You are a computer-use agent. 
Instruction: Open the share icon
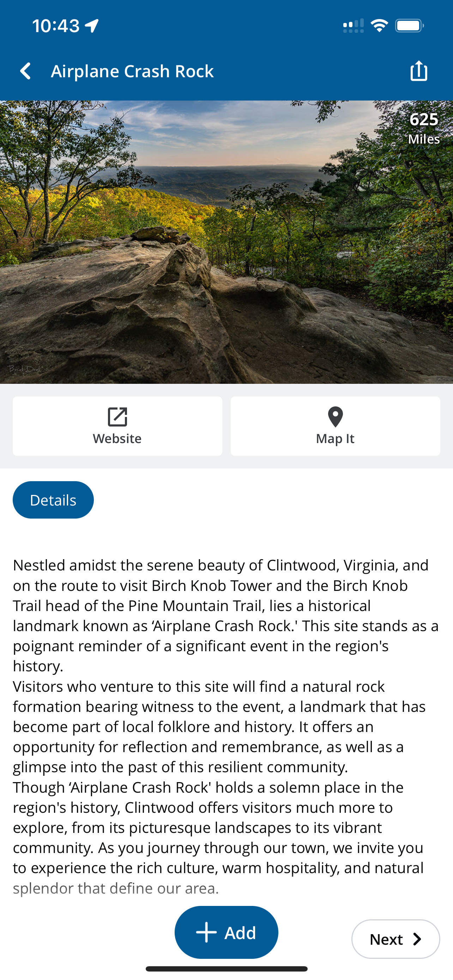[x=419, y=71]
